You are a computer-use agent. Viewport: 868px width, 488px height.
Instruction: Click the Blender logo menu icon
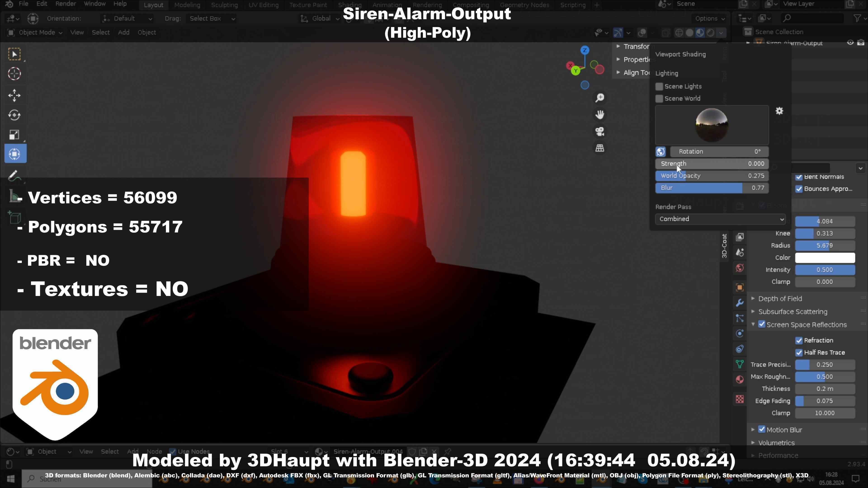(x=9, y=4)
